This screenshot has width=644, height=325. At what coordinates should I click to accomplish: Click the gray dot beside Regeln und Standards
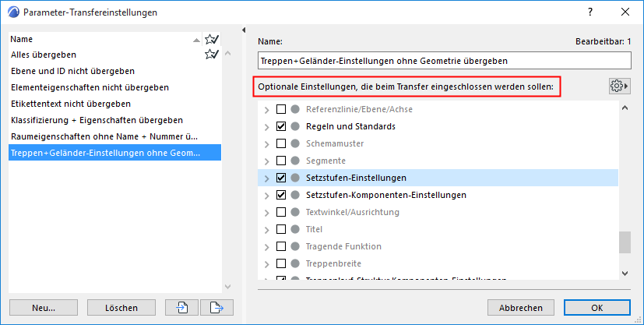tap(295, 126)
